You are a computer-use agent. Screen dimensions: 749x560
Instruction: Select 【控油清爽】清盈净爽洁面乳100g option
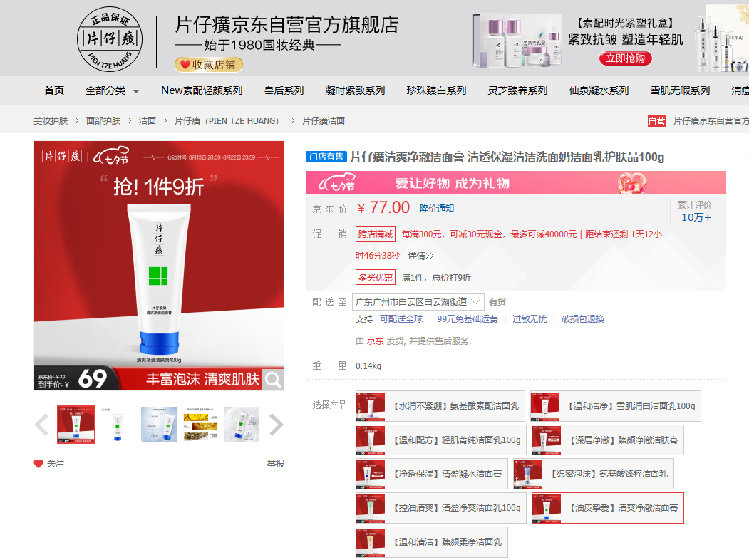(x=441, y=508)
